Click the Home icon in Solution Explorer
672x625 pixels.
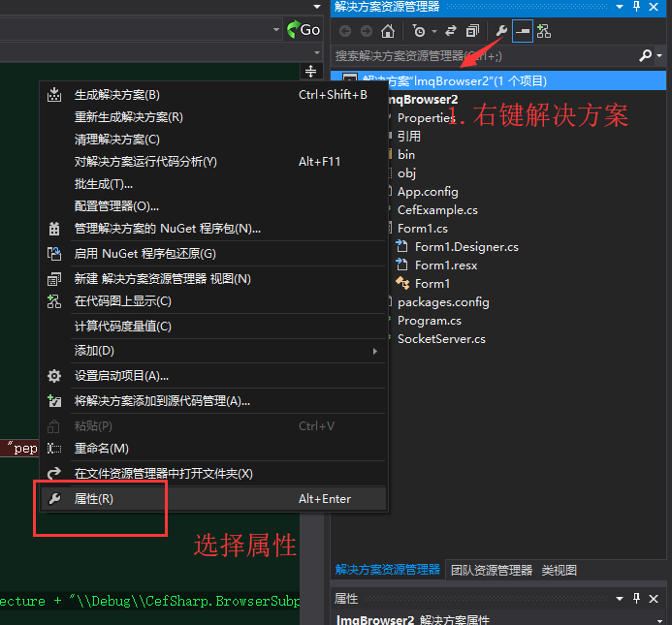click(x=388, y=31)
